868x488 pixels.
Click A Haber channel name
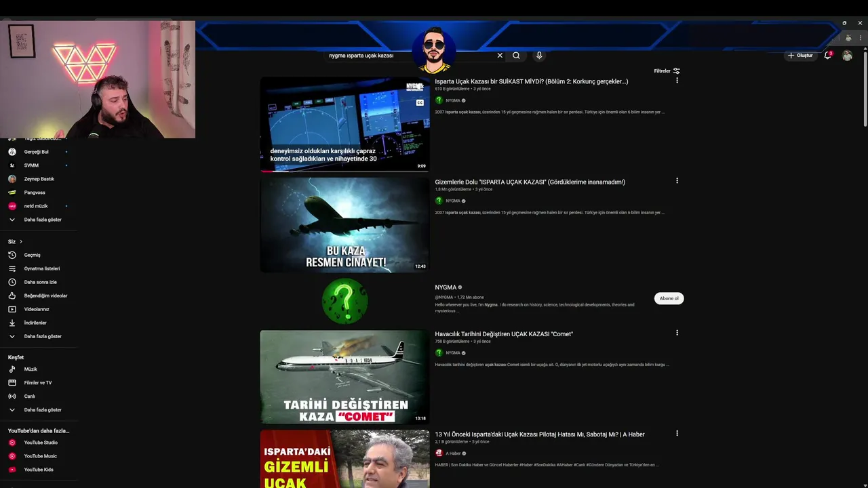[452, 453]
